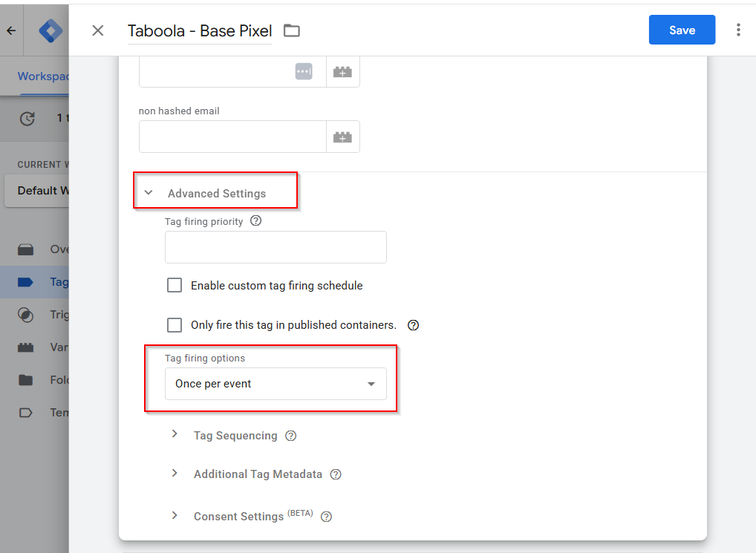Rename the Taboola - Base Pixel title

pyautogui.click(x=200, y=31)
